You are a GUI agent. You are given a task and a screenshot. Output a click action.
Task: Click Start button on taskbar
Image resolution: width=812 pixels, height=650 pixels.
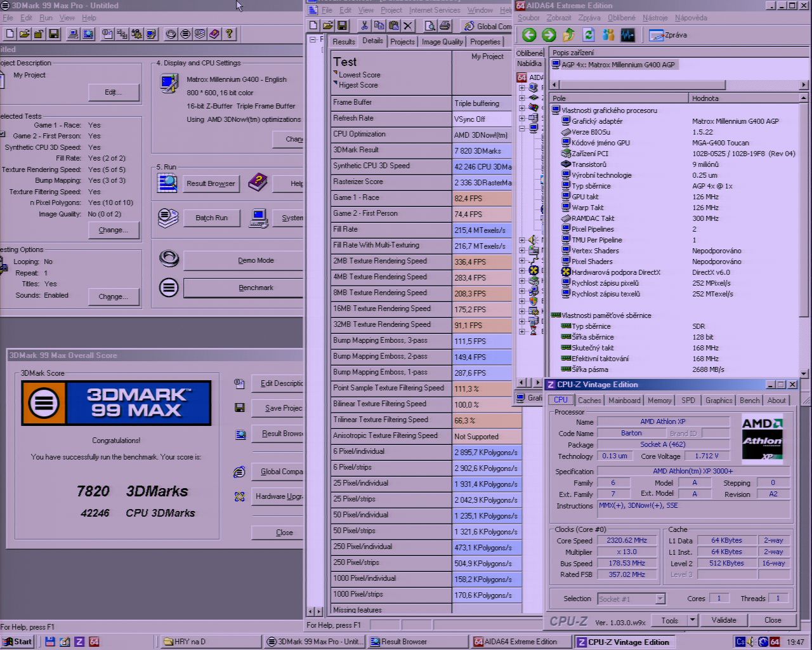pos(17,642)
